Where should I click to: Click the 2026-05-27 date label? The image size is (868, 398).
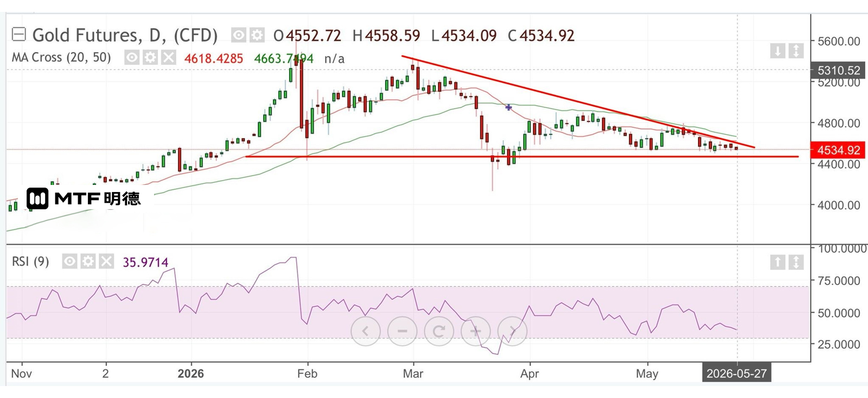click(x=736, y=374)
